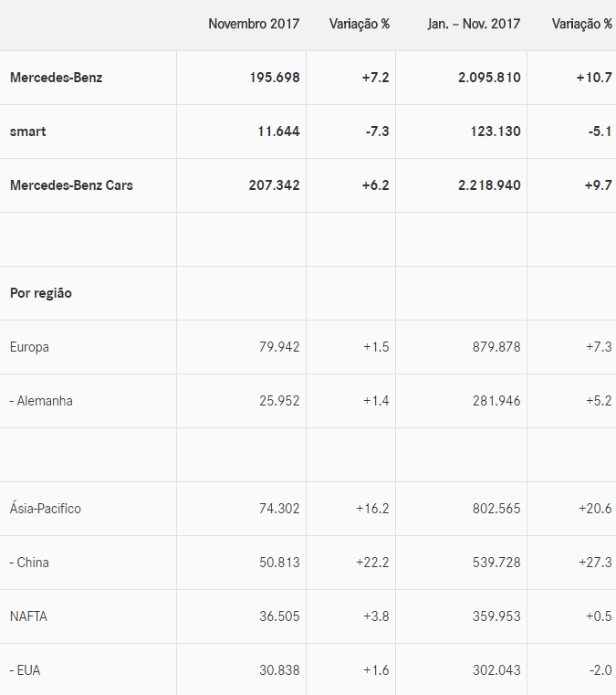Select the smart row label
Image resolution: width=616 pixels, height=695 pixels.
click(27, 132)
